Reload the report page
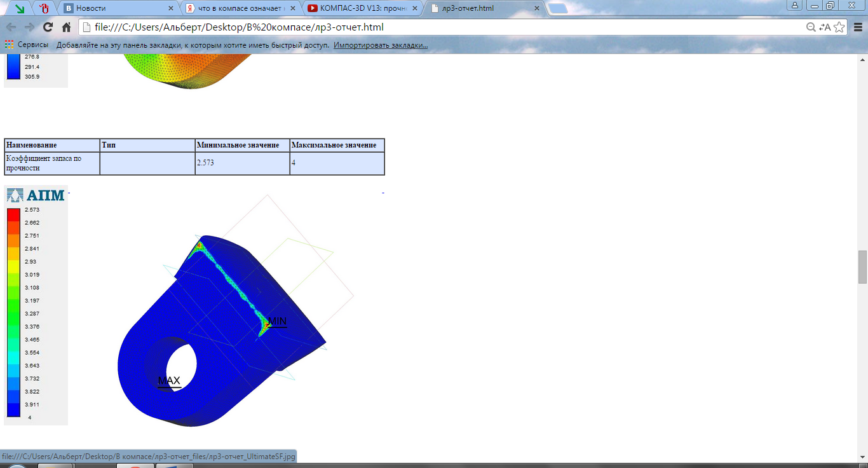The width and height of the screenshot is (868, 468). (48, 27)
